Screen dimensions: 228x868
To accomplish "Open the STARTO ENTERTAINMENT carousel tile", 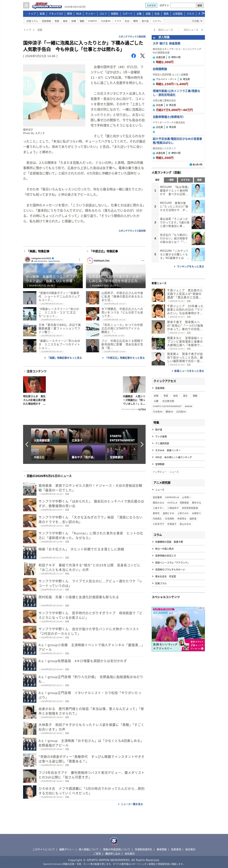I will (x=122, y=436).
